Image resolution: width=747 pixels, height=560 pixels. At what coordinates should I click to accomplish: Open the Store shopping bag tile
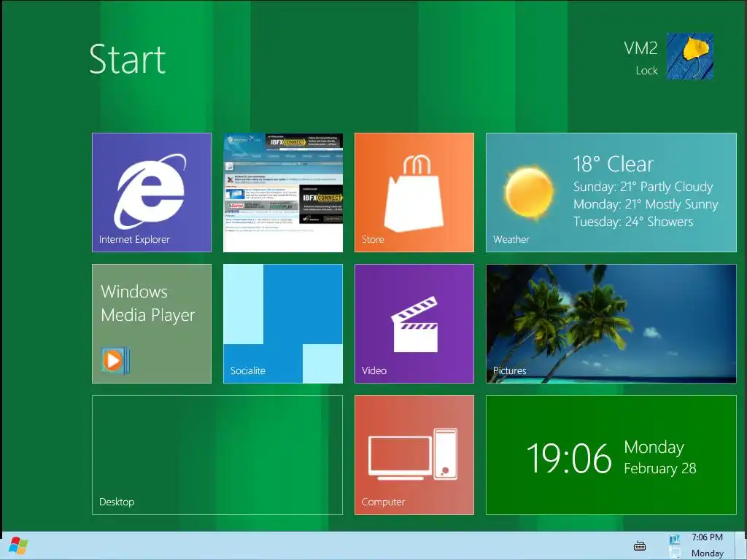[414, 192]
